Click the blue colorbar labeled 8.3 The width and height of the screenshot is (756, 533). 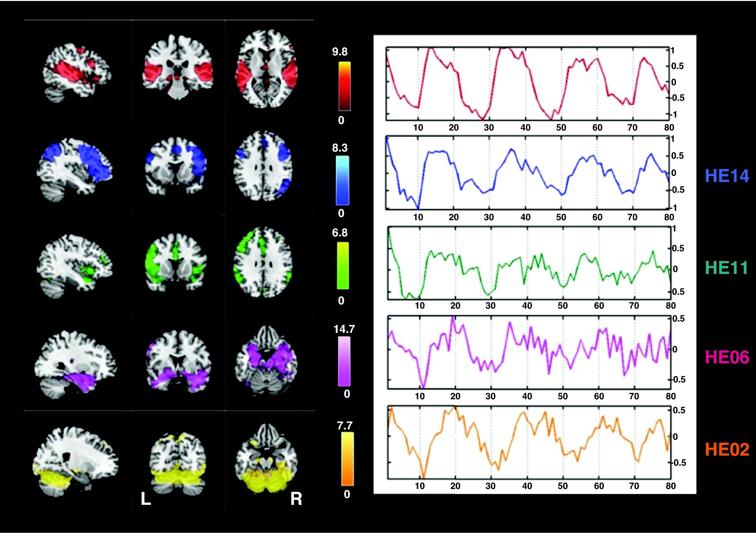tap(343, 180)
